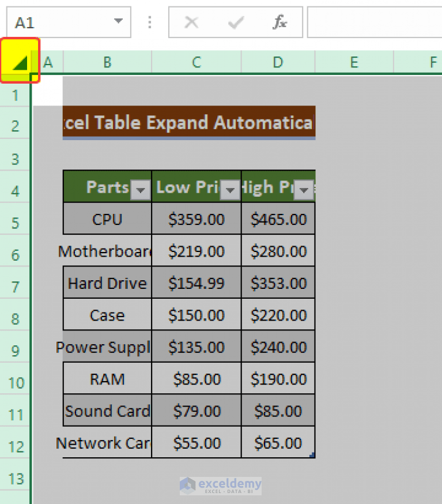Select row 13 header
The height and width of the screenshot is (504, 442).
coord(15,479)
